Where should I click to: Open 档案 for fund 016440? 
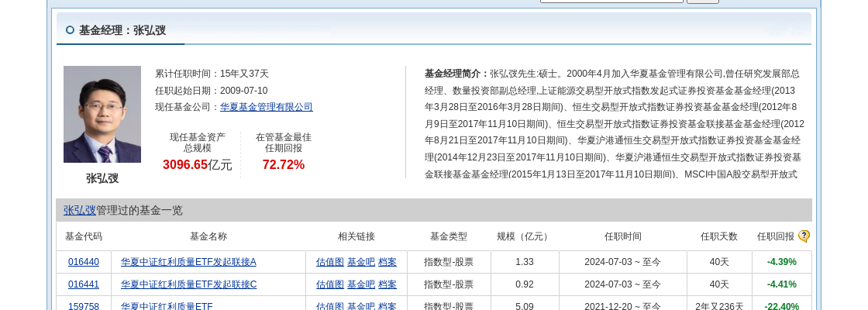coord(387,262)
